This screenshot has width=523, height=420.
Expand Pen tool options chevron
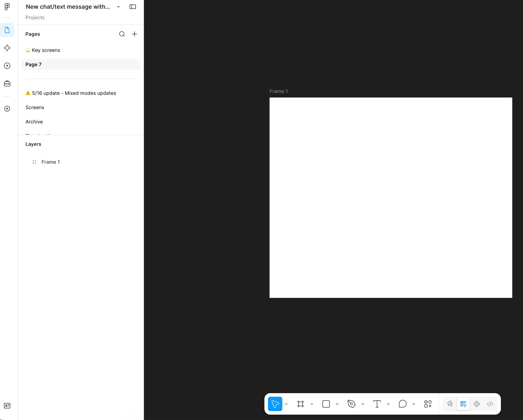363,404
